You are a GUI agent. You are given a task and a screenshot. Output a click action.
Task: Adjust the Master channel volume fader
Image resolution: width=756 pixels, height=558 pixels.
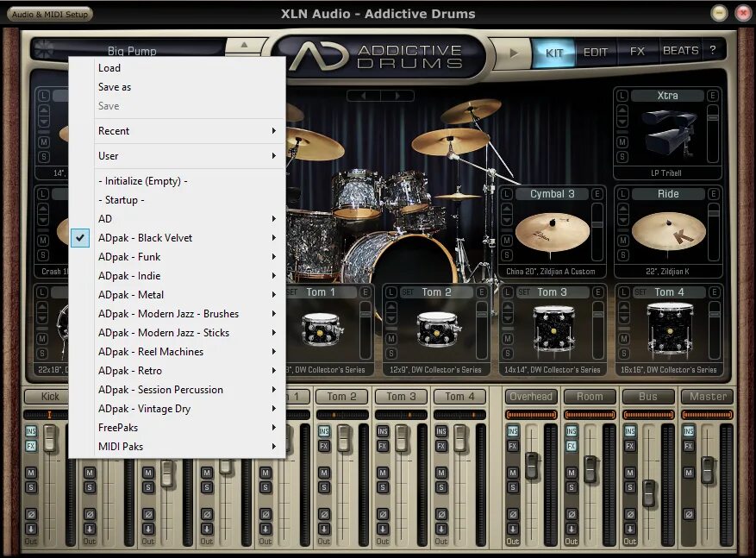[708, 470]
